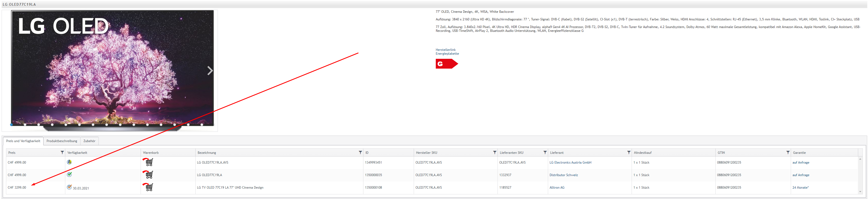Image resolution: width=868 pixels, height=199 pixels.
Task: Click the green checkmark availability icon
Action: pyautogui.click(x=69, y=174)
